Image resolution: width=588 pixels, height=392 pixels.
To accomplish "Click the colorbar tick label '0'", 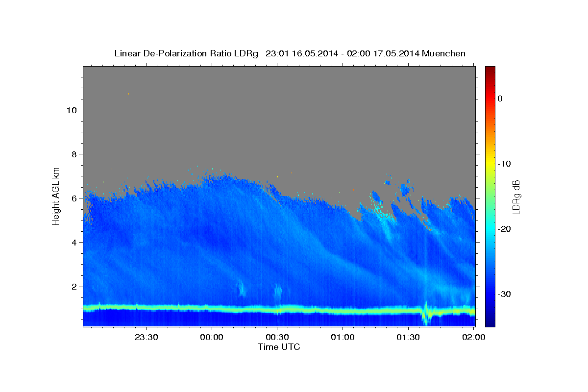I will [x=500, y=98].
